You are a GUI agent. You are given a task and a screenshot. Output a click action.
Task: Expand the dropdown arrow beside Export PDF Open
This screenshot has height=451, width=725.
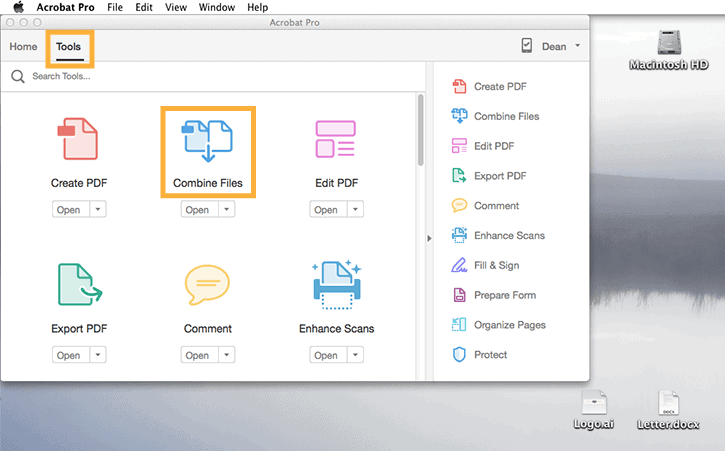coord(98,355)
